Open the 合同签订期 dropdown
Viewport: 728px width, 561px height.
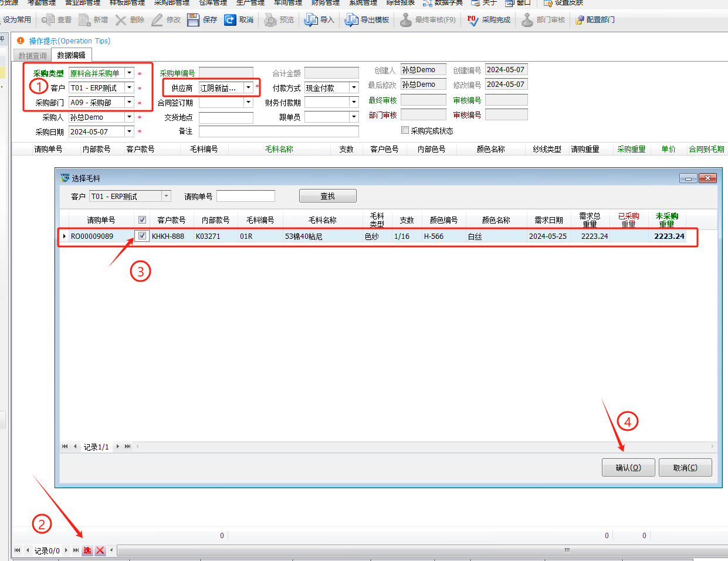[x=248, y=103]
